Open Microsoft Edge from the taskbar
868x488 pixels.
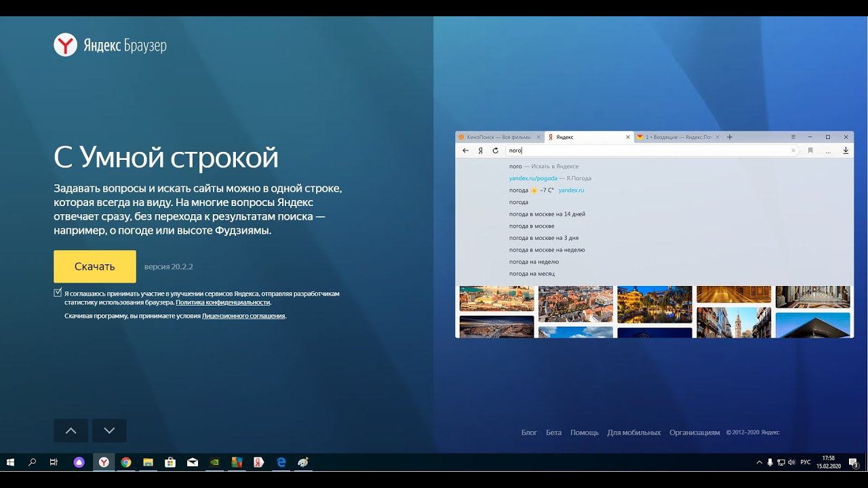[281, 462]
